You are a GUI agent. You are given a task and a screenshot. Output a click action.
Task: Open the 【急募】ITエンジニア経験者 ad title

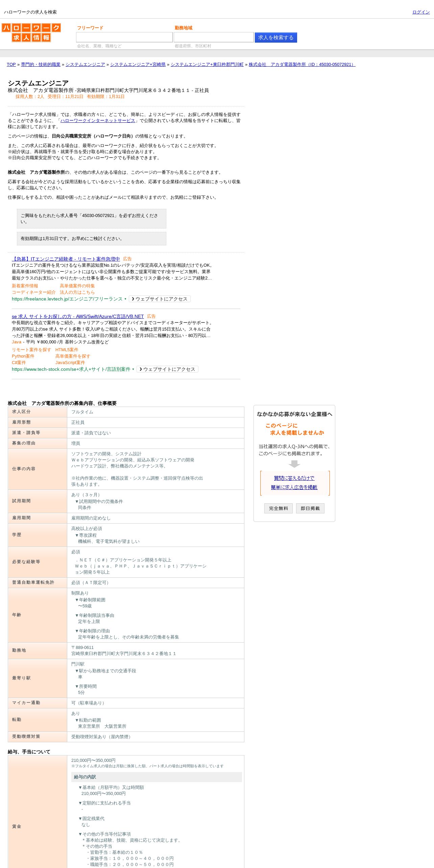point(66,259)
